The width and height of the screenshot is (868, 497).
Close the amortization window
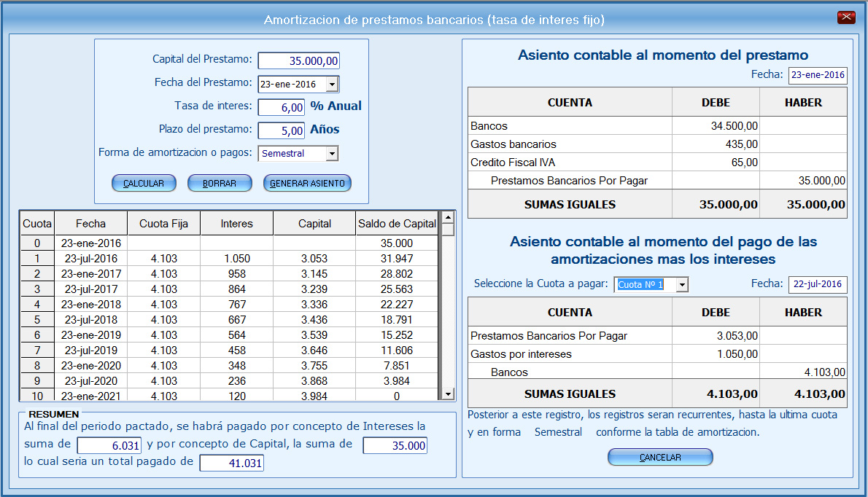(x=845, y=16)
